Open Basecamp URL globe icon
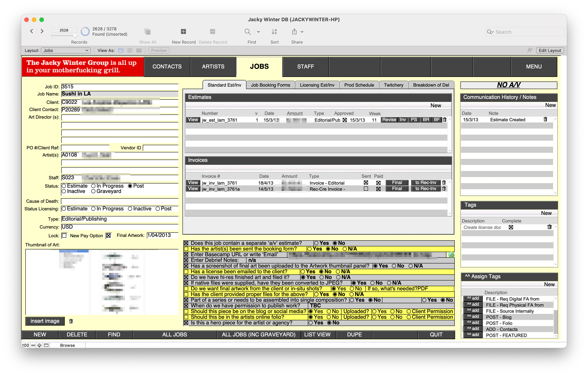 pos(451,255)
